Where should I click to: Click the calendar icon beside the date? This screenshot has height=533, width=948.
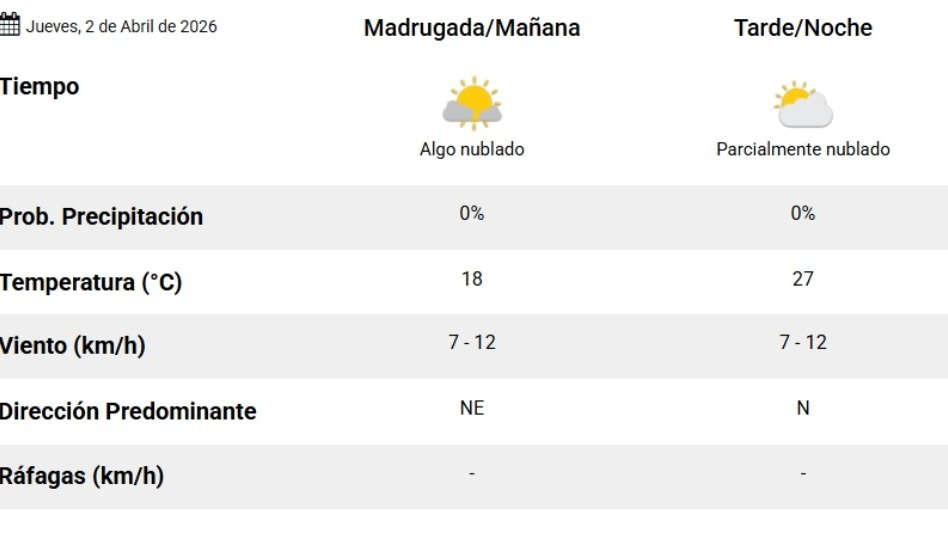pyautogui.click(x=10, y=26)
